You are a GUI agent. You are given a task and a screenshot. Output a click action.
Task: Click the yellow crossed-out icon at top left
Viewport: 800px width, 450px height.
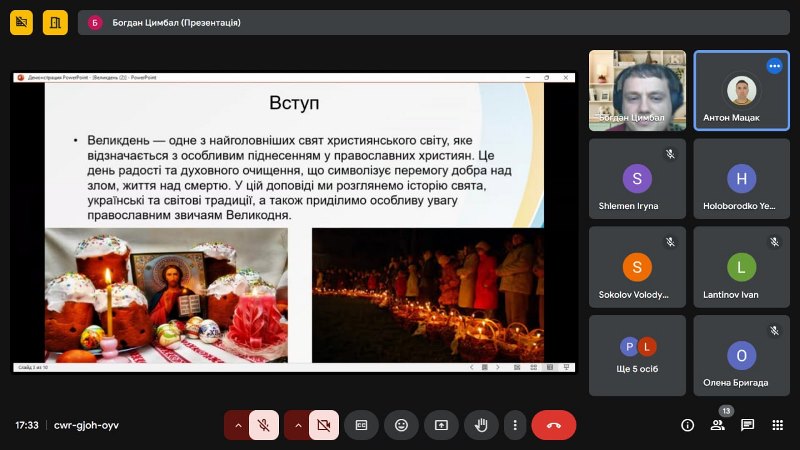(22, 21)
